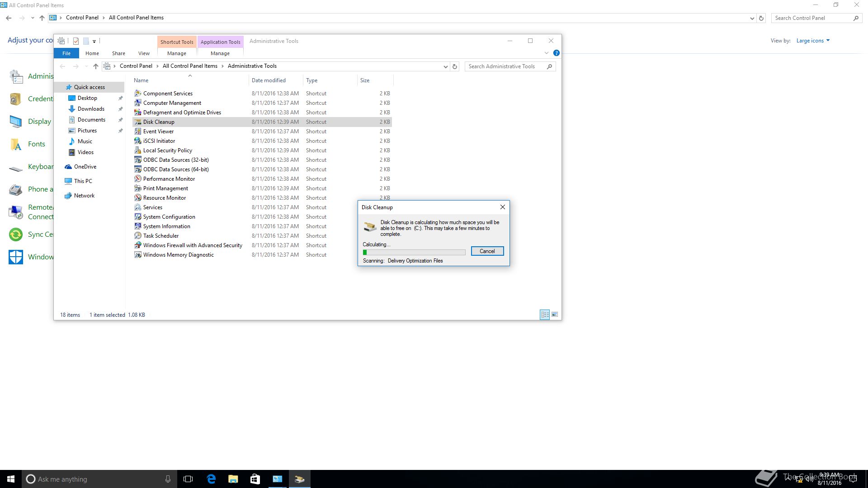Select Downloads in navigation pane
The width and height of the screenshot is (868, 488).
[x=91, y=109]
